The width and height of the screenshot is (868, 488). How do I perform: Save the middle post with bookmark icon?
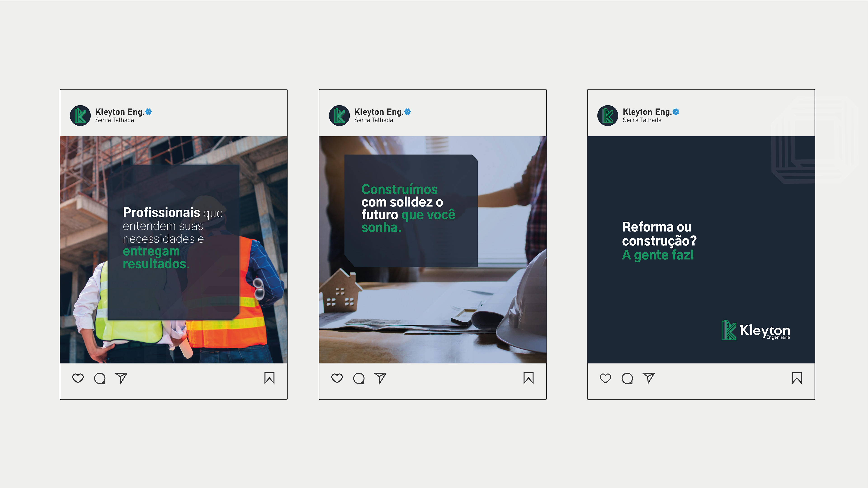pyautogui.click(x=528, y=378)
